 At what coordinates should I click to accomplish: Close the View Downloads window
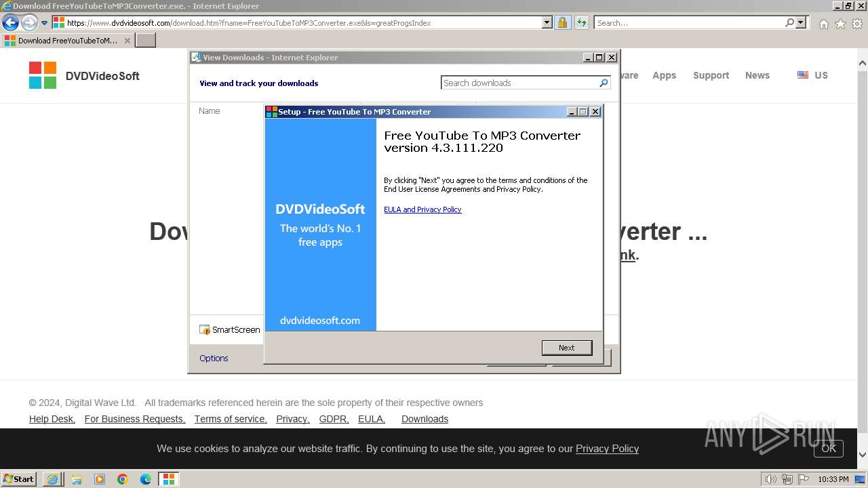(x=612, y=58)
